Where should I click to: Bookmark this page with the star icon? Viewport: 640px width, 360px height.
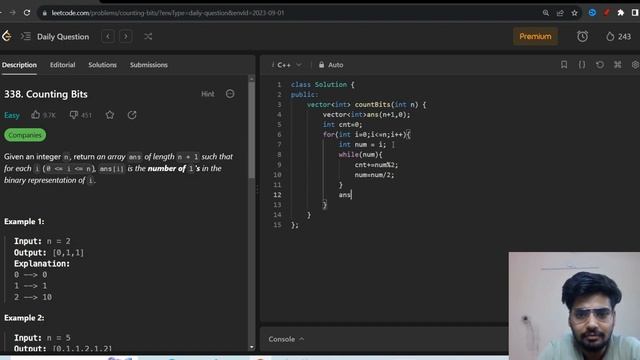tap(575, 13)
